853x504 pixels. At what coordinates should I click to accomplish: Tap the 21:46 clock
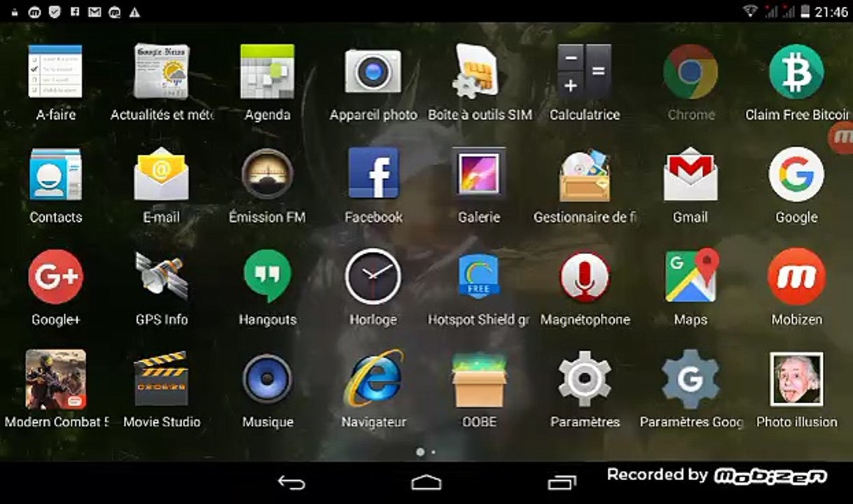(831, 11)
